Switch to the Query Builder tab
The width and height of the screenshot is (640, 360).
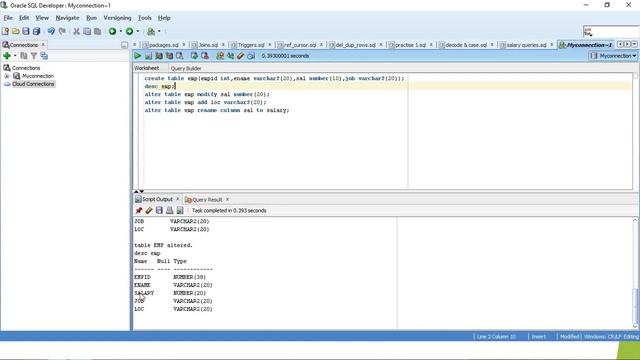coord(186,69)
